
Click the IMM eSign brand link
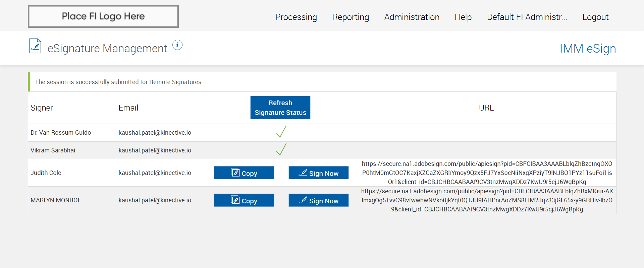click(588, 49)
